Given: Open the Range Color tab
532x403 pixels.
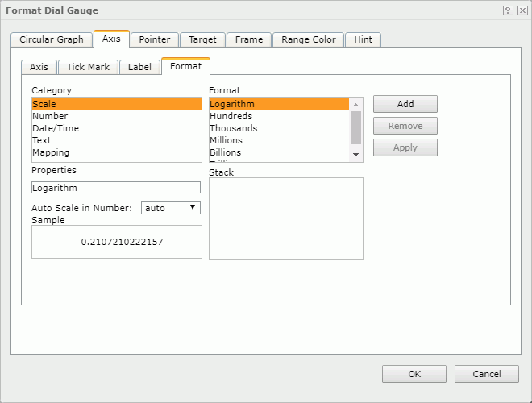Looking at the screenshot, I should [x=309, y=39].
